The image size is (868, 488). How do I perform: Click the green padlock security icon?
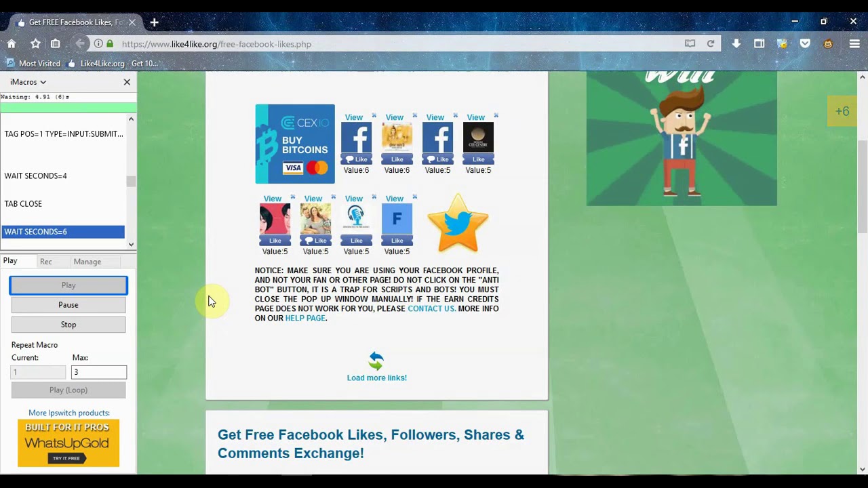click(x=110, y=43)
